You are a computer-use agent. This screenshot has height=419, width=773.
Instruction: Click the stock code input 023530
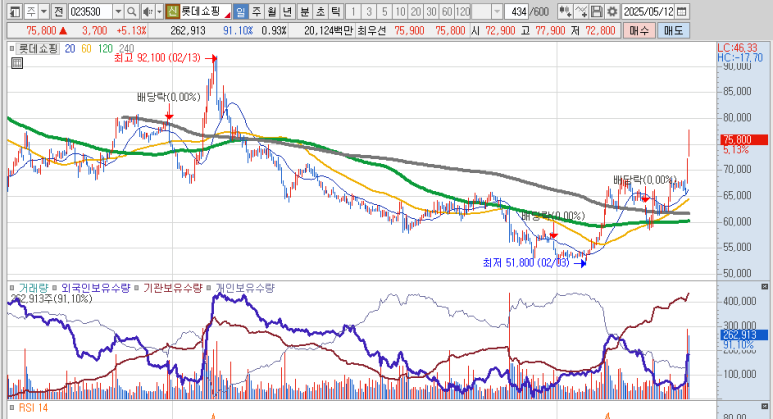91,11
